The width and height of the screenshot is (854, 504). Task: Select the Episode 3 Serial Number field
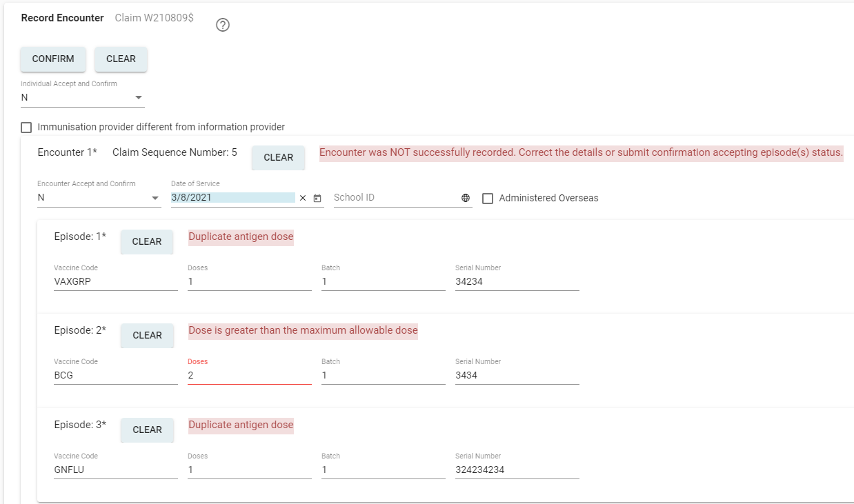pos(517,470)
